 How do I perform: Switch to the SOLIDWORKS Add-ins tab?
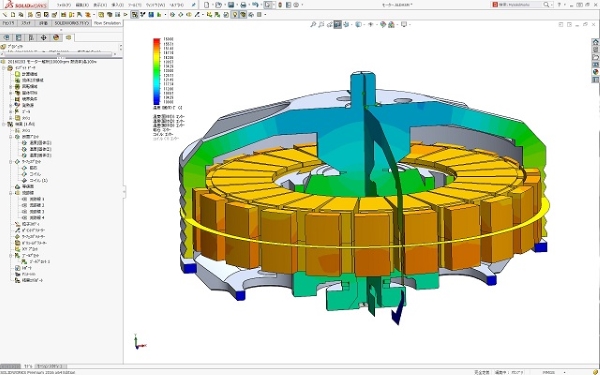click(72, 23)
